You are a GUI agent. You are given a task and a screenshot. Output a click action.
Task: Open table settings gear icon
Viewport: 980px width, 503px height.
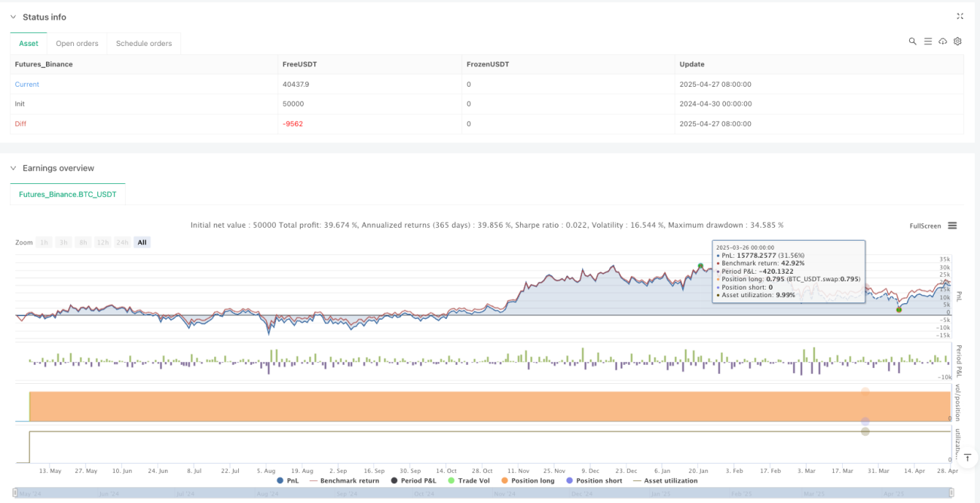[x=957, y=41]
